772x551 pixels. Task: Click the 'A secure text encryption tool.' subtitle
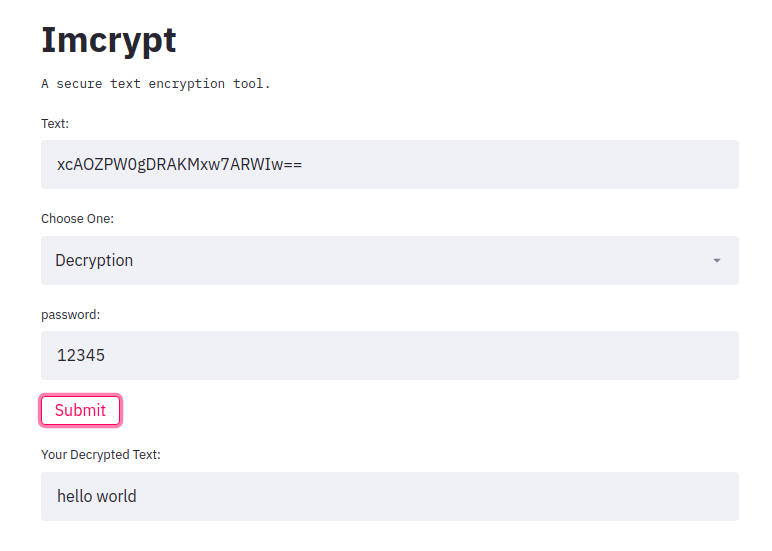coord(156,84)
